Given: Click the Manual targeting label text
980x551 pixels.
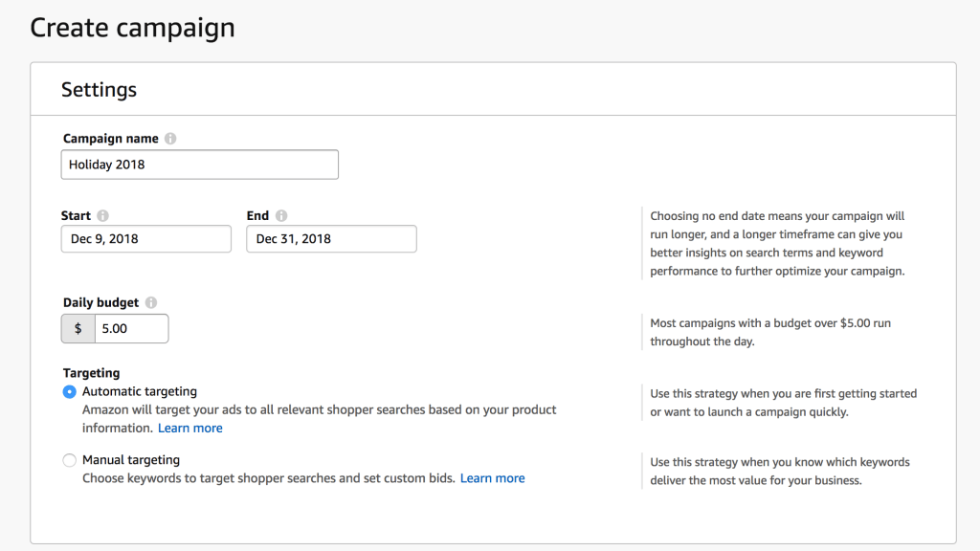Looking at the screenshot, I should click(x=131, y=460).
